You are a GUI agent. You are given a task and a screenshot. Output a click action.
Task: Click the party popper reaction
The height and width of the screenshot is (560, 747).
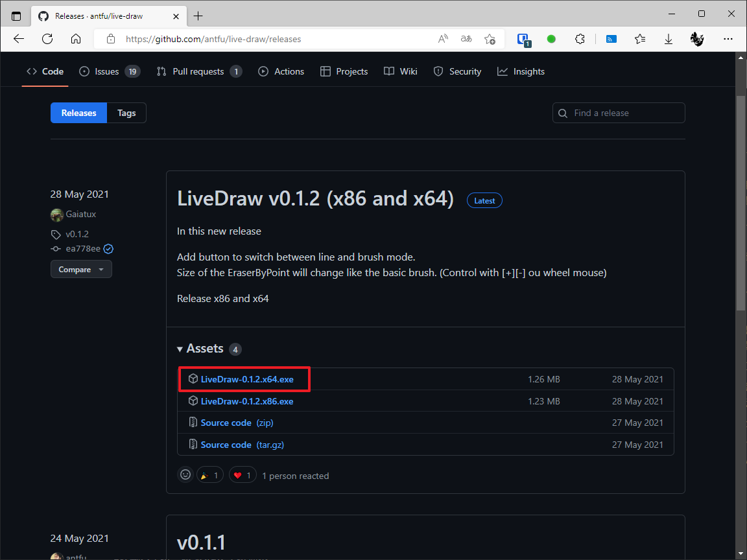tap(210, 474)
